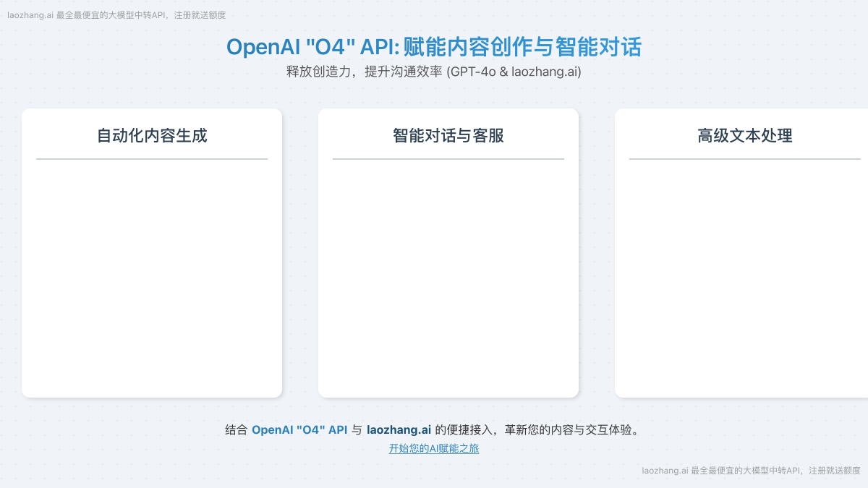868x488 pixels.
Task: Click the main title OpenAI "O4" API: 赋能内容创作与智能对话
Action: coord(434,47)
